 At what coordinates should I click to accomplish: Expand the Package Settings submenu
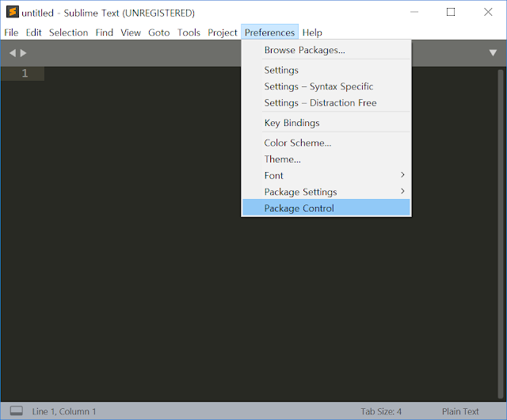click(x=326, y=192)
